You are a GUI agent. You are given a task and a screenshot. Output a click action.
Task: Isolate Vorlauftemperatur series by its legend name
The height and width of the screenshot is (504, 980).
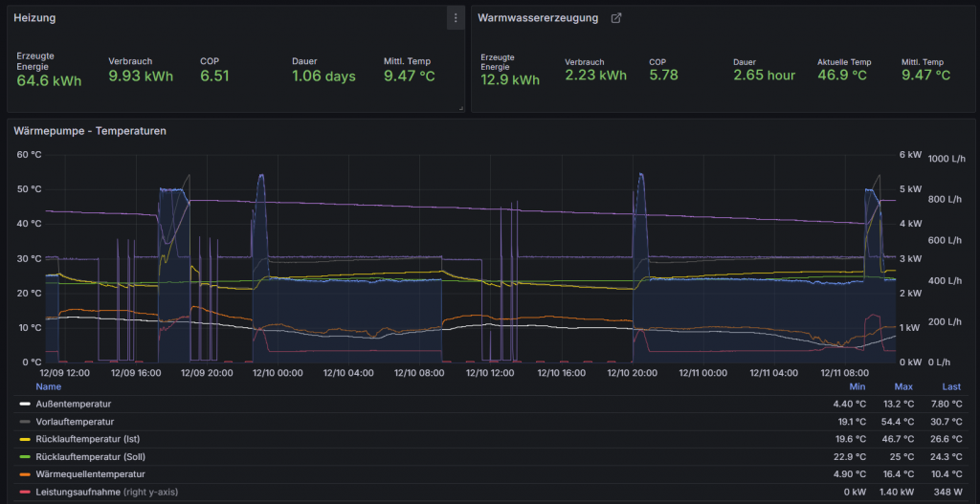click(75, 422)
